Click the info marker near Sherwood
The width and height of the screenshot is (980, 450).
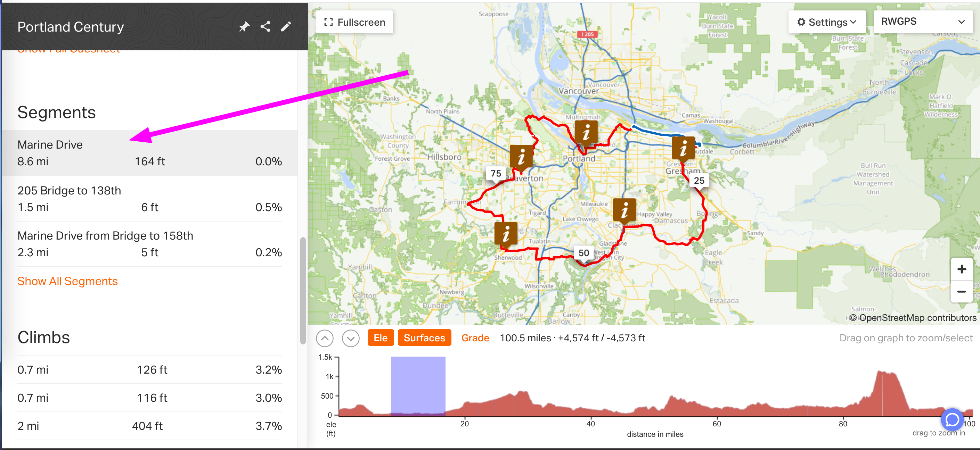tap(506, 234)
